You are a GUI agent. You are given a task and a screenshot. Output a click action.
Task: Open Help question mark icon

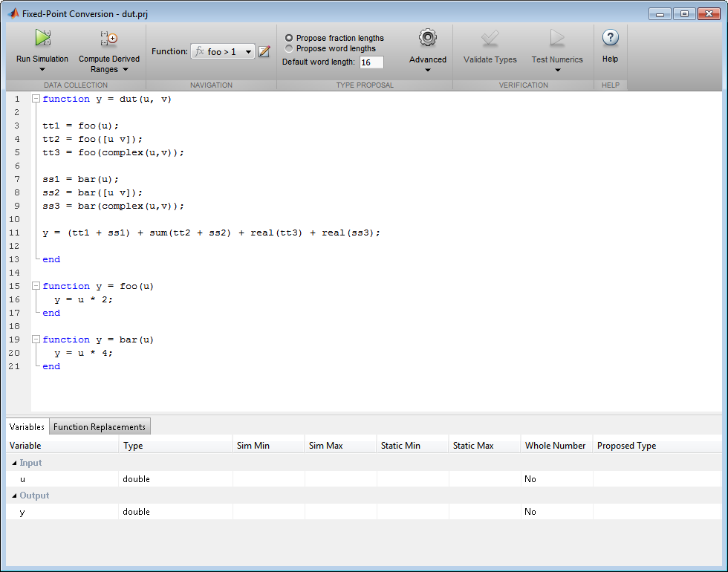(610, 39)
